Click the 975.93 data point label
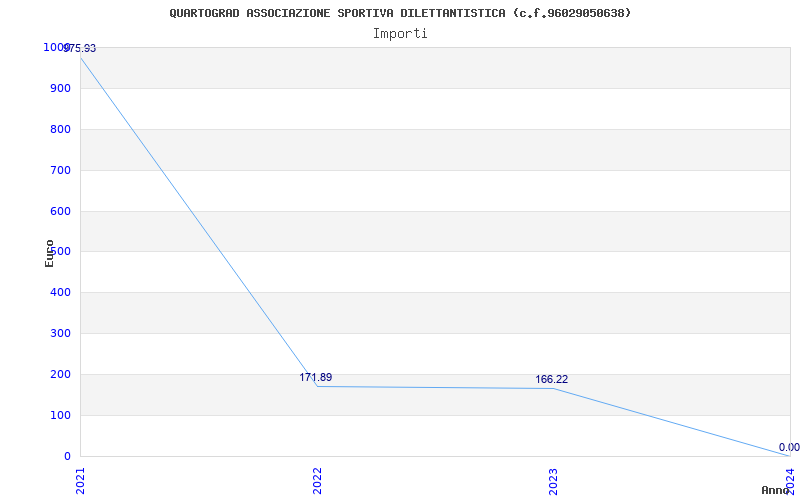The width and height of the screenshot is (800, 500). [80, 48]
